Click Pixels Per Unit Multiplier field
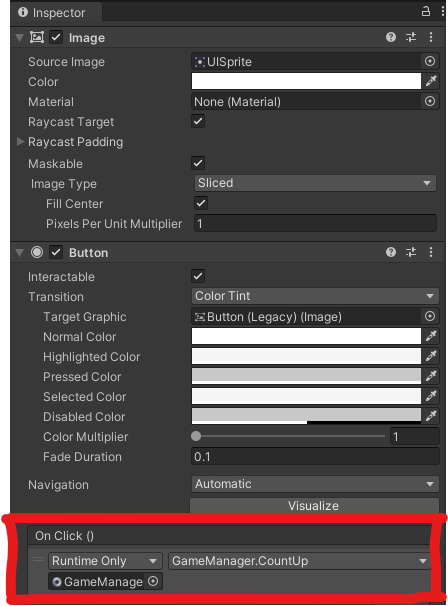448x606 pixels. [x=315, y=223]
